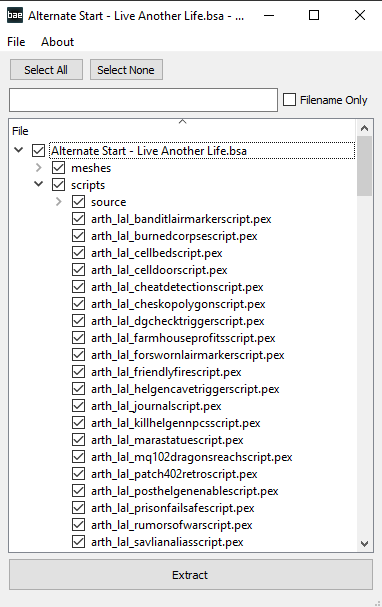Screen dimensions: 382x607
Task: Uncheck arth_lal_burnedcorpsescript.pex checkbox
Action: click(79, 236)
